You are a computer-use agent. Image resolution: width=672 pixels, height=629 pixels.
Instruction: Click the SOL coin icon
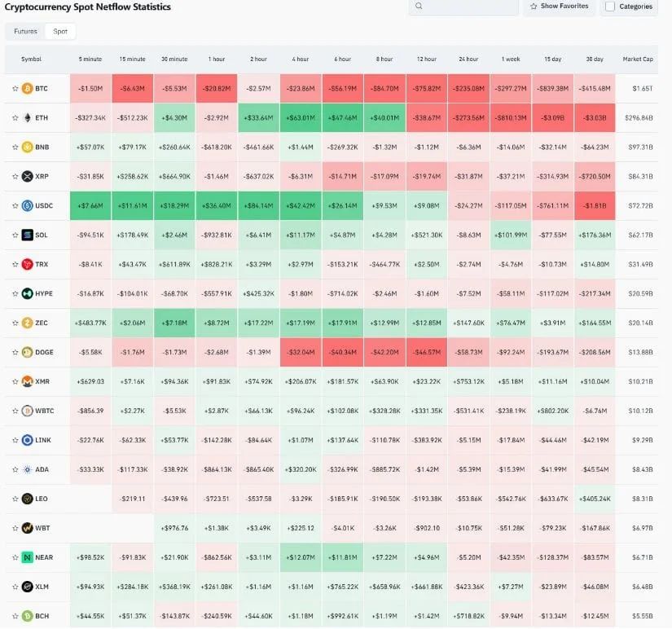27,235
